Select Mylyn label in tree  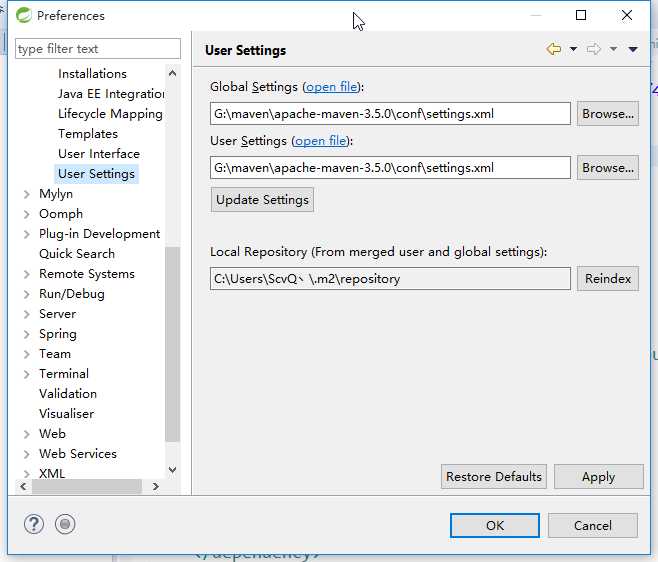tap(56, 194)
